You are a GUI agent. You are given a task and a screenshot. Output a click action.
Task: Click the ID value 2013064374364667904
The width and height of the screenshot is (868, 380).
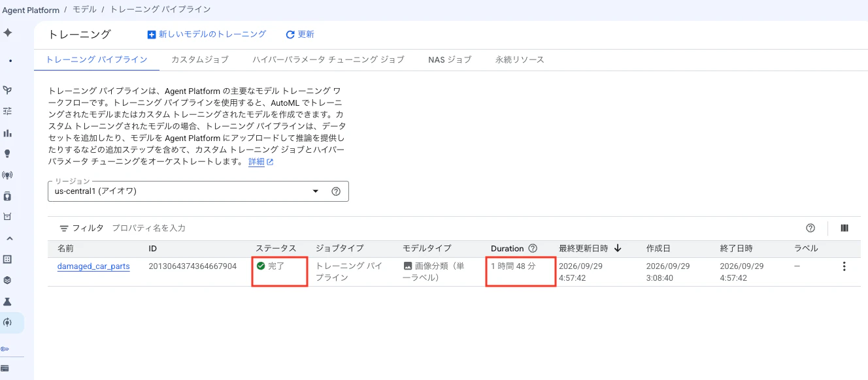[x=193, y=266]
